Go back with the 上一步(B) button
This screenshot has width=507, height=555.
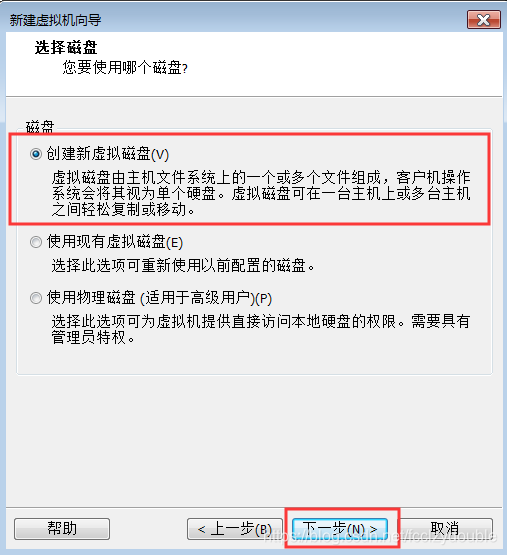(235, 529)
